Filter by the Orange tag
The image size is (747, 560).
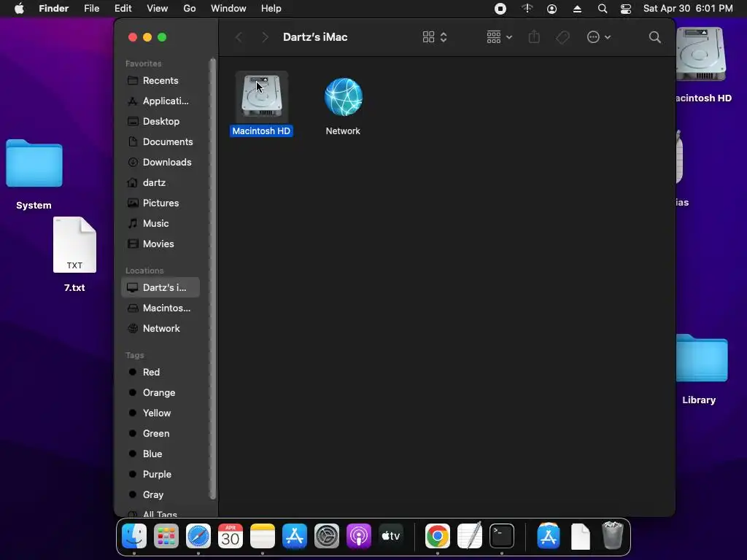click(160, 393)
